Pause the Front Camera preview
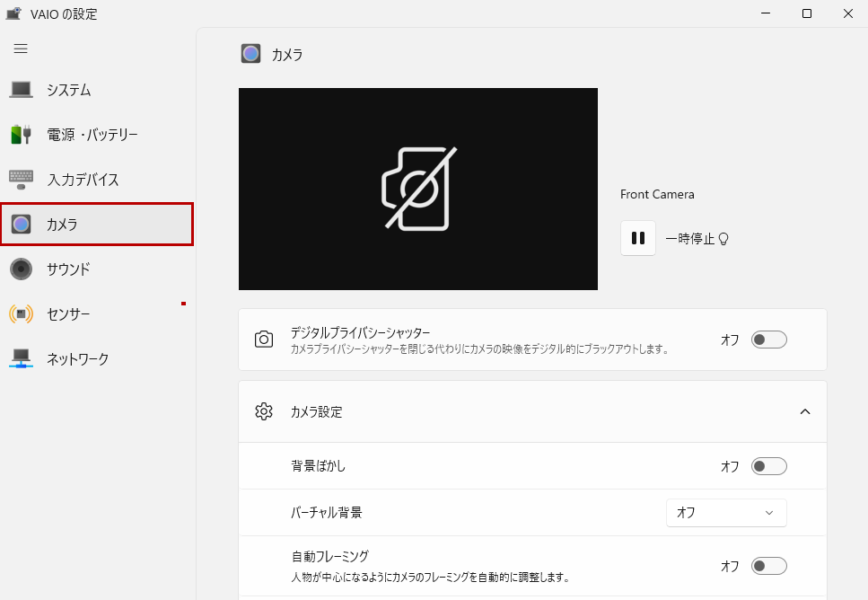Screen dimensions: 868x600 tap(638, 238)
